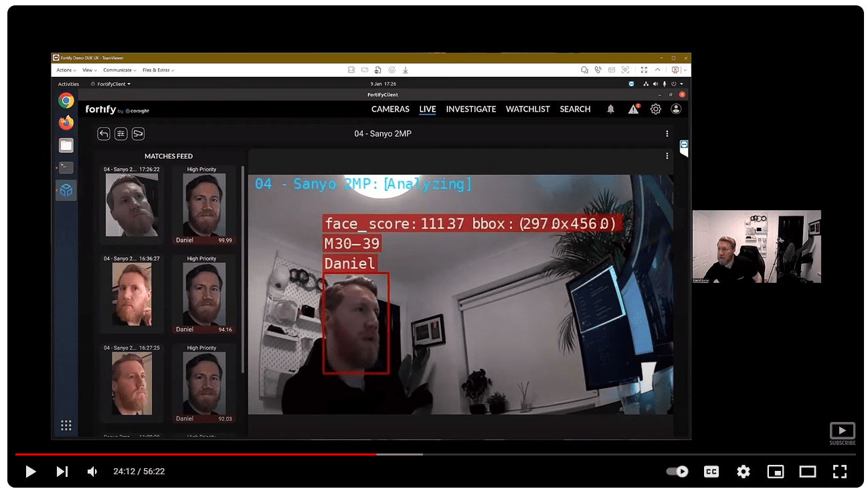
Task: Open the alerts warning triangle icon
Action: click(633, 109)
